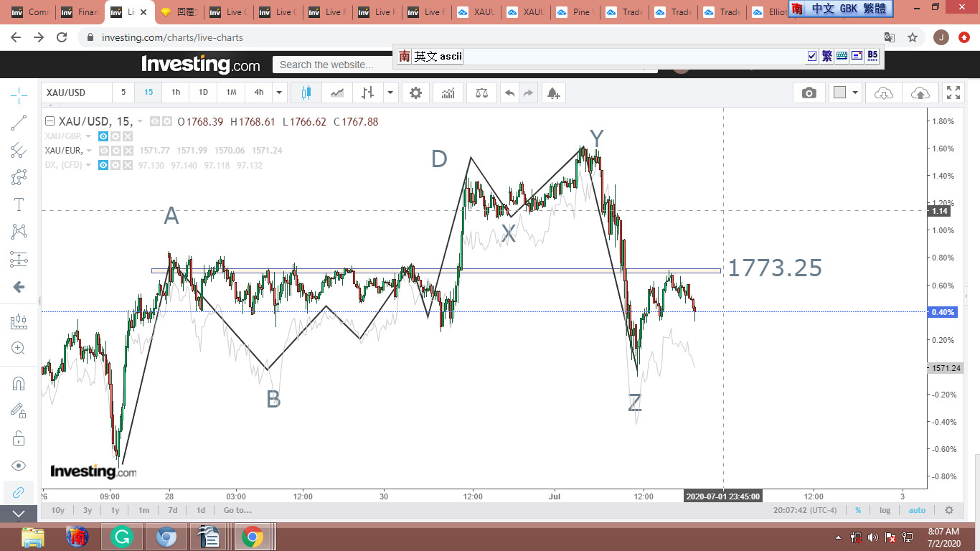Load chart layout from cloud
This screenshot has width=980, height=551.
tap(884, 93)
